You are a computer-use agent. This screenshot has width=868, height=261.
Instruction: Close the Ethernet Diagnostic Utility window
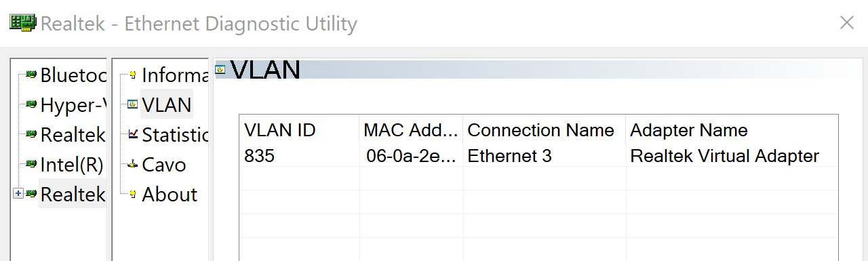[846, 22]
